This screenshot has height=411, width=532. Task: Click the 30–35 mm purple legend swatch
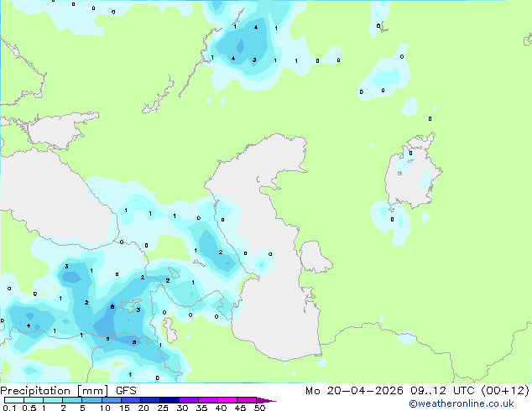click(189, 400)
